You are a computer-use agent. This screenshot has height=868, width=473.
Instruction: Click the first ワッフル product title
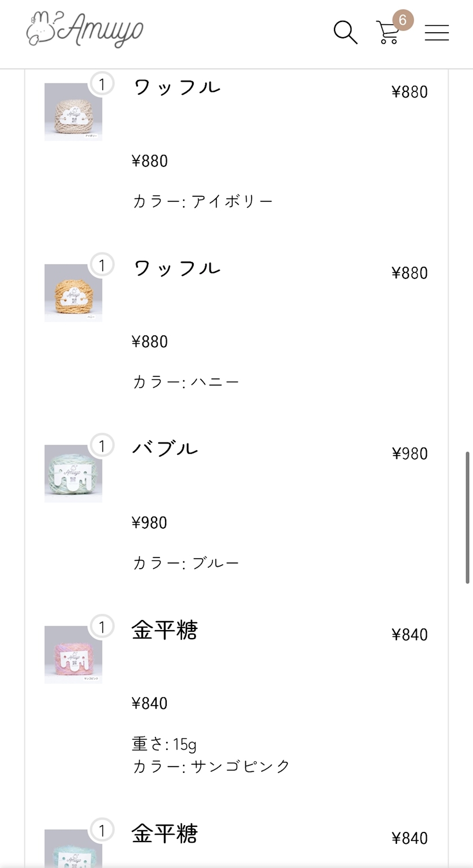click(x=176, y=87)
